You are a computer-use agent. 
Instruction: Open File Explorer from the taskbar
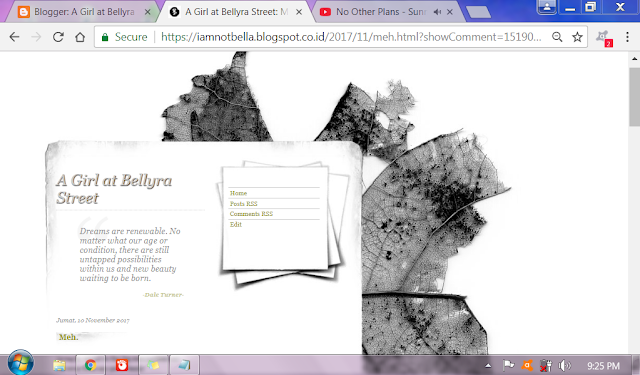59,365
